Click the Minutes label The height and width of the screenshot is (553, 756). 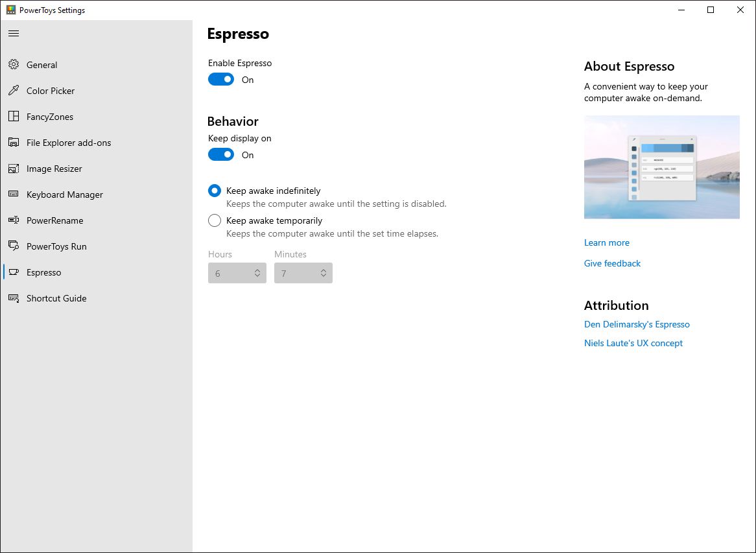[290, 255]
